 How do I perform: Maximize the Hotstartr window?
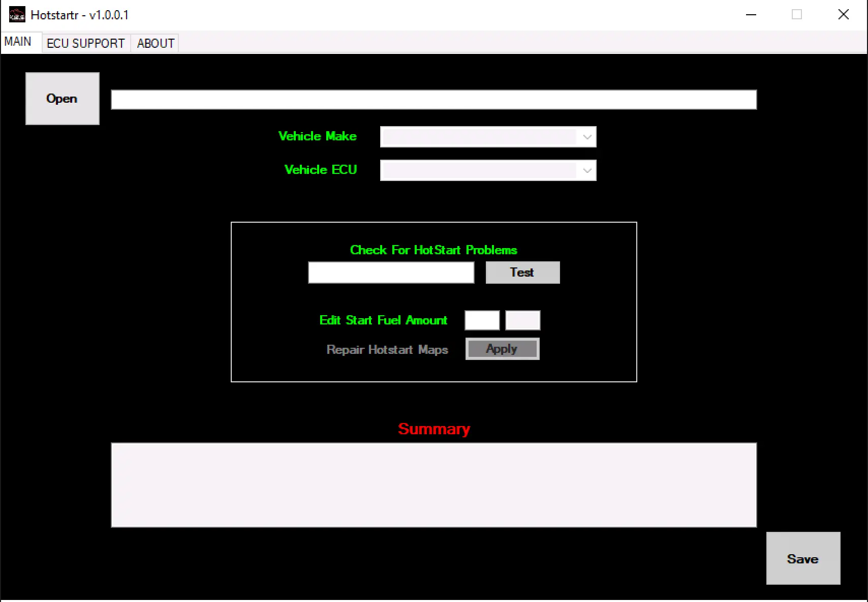pos(796,15)
